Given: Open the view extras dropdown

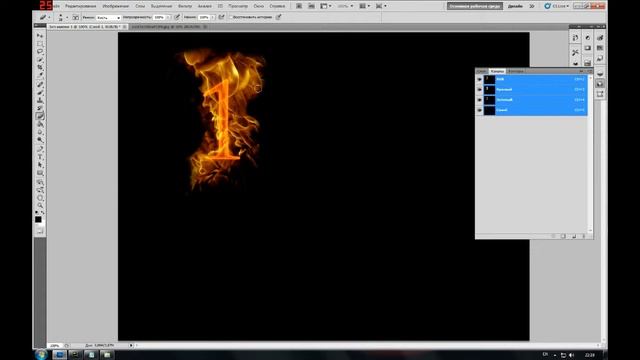Looking at the screenshot, I should 325,6.
